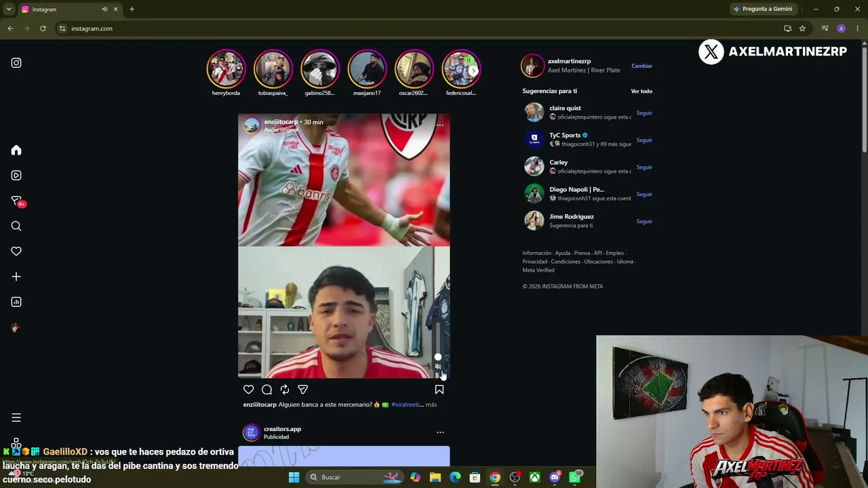Open enziiitocarp profile from post header
868x488 pixels.
coord(281,122)
